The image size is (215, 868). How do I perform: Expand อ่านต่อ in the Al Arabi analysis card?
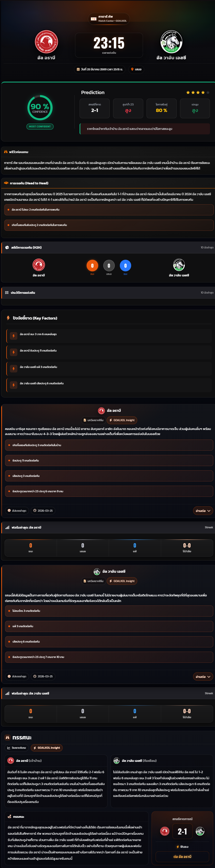pyautogui.click(x=203, y=511)
